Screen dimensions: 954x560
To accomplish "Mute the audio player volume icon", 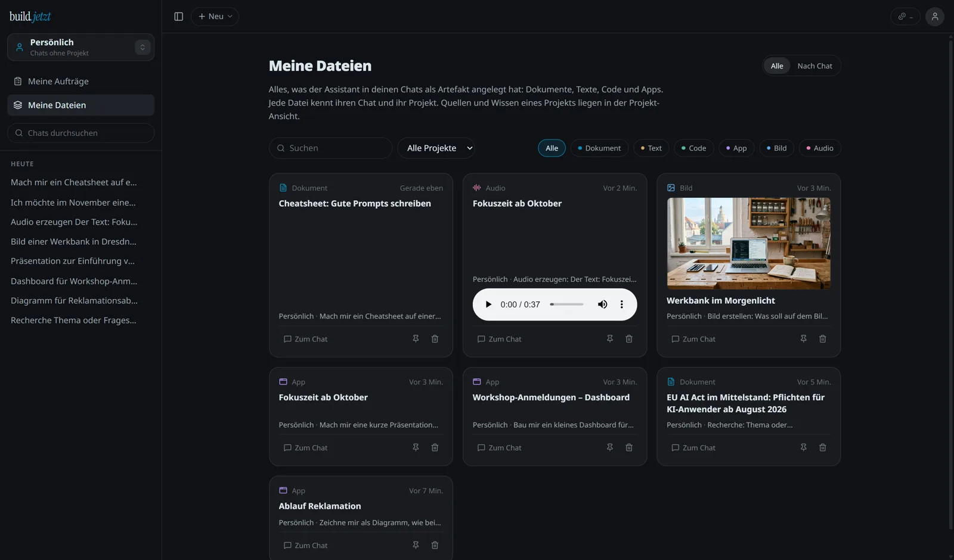I will click(602, 304).
